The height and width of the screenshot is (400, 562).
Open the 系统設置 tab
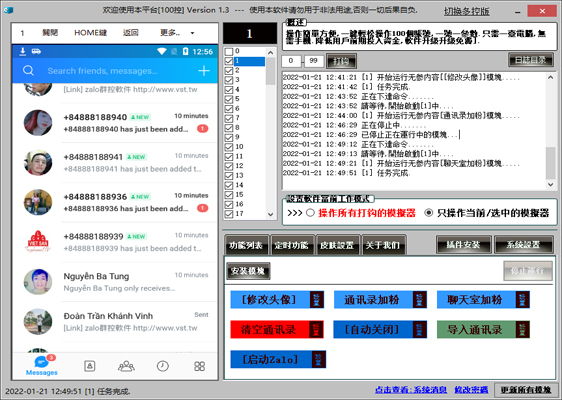coord(523,245)
